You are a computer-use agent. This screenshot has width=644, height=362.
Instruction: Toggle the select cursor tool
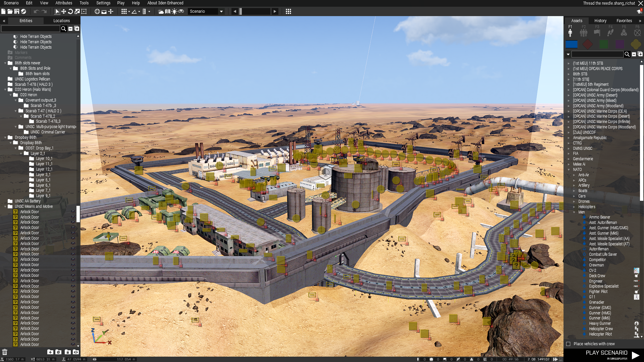click(57, 11)
